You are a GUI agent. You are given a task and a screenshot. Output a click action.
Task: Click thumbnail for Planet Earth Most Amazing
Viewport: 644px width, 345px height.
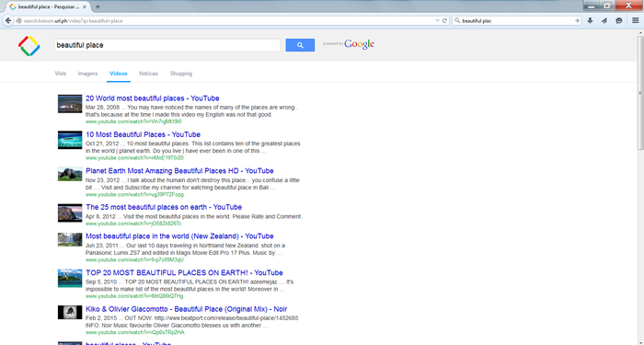click(70, 174)
